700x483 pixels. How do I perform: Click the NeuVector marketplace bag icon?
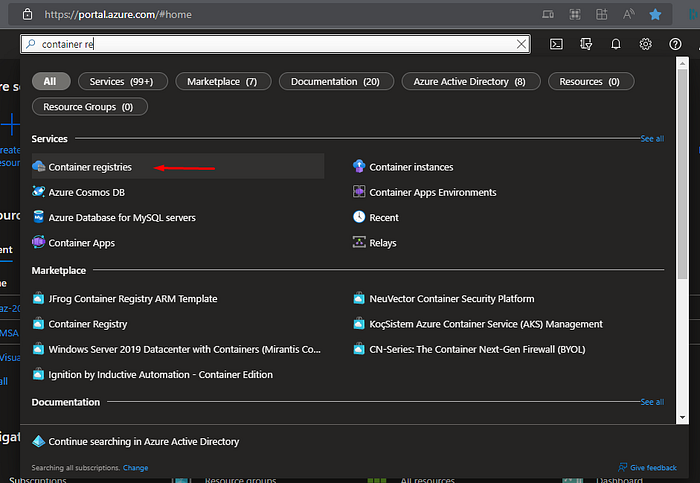[x=359, y=298]
